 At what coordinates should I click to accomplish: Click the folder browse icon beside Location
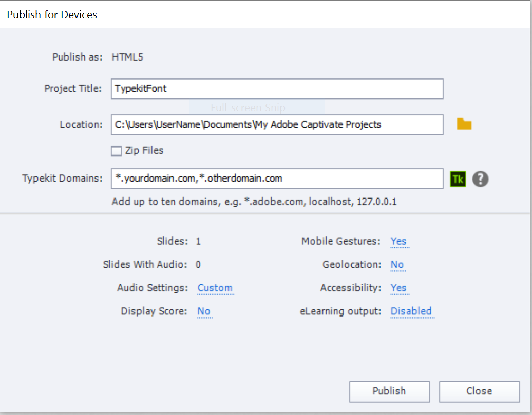464,124
